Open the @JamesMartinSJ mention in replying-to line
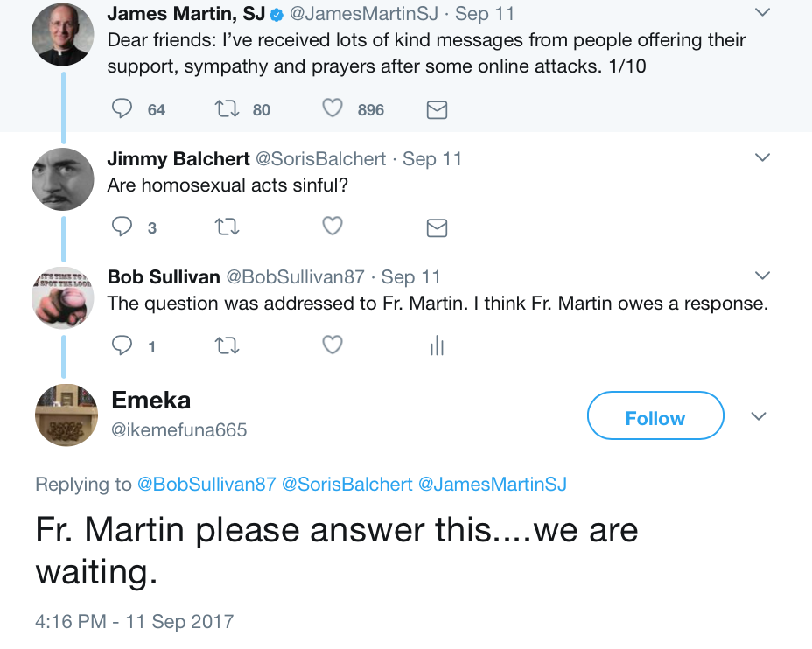The image size is (812, 649). tap(492, 484)
